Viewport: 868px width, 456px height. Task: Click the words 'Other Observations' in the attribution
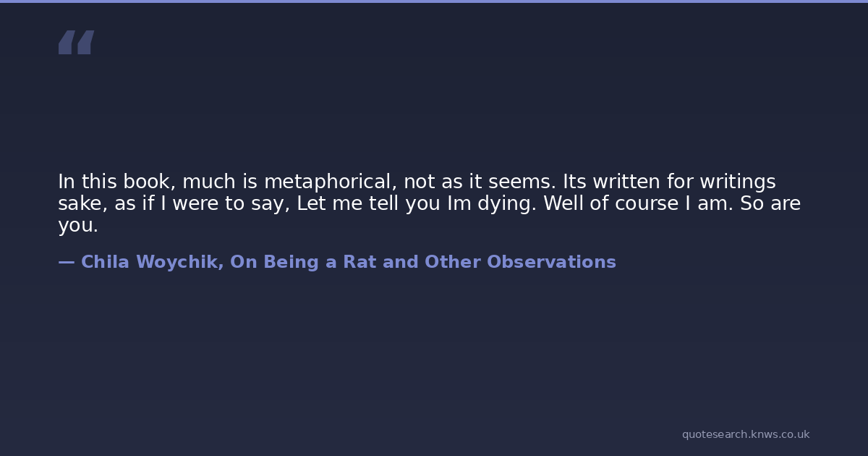(x=520, y=262)
